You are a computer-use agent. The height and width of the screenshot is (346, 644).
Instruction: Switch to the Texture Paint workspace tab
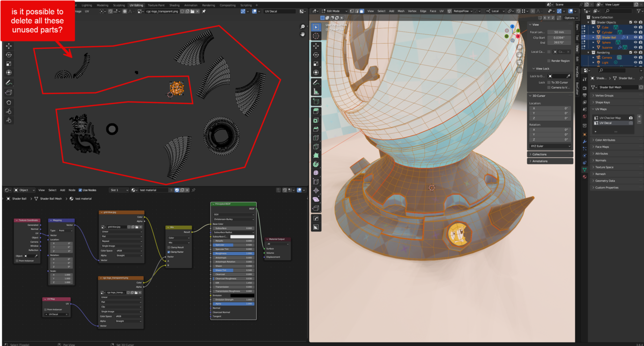pyautogui.click(x=156, y=5)
